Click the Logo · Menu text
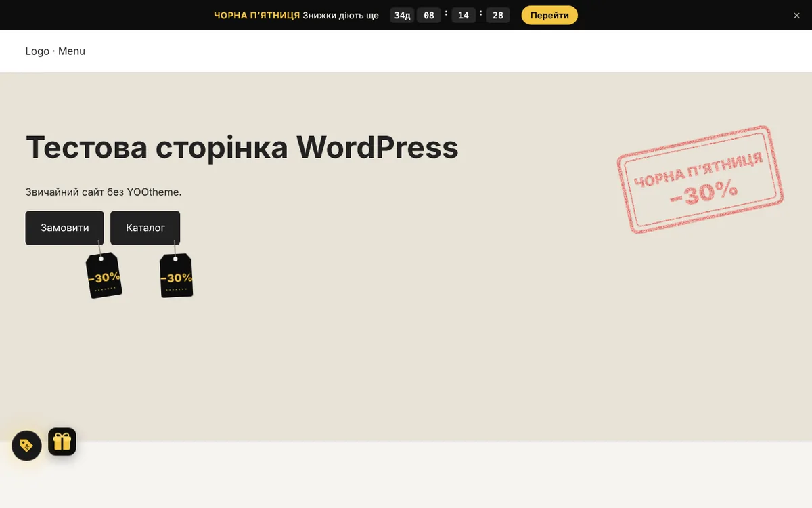 [55, 51]
